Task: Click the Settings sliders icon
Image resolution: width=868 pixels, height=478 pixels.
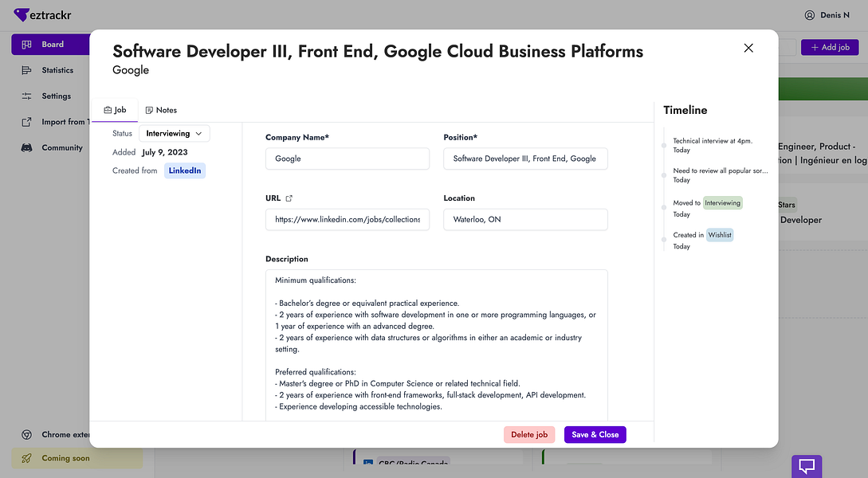Action: [x=26, y=96]
